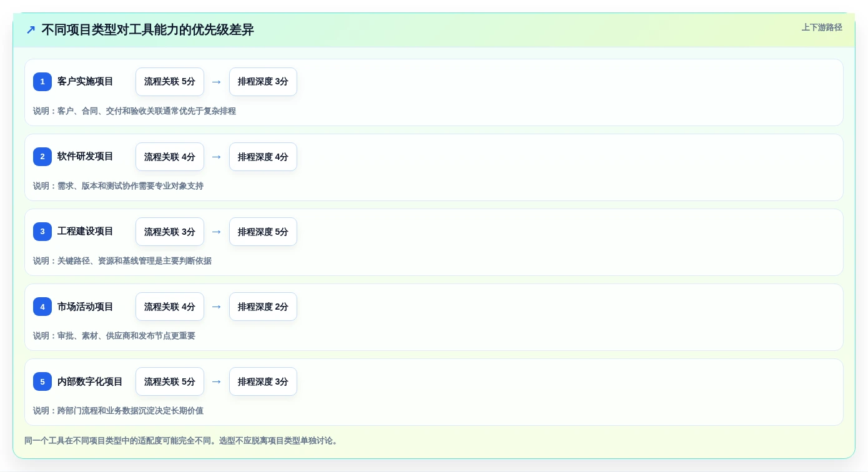This screenshot has height=472, width=868.
Task: Click the note starting 说明:审批、素材
Action: [114, 336]
